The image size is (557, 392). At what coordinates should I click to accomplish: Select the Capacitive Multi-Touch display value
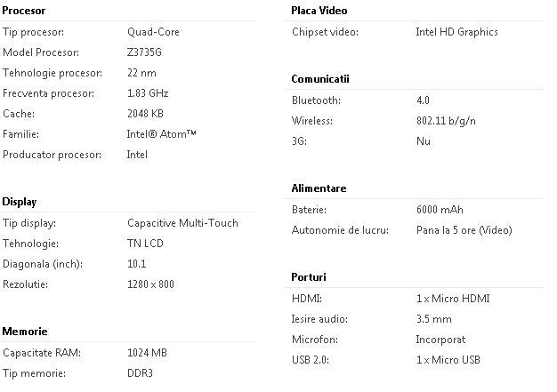[x=182, y=223]
